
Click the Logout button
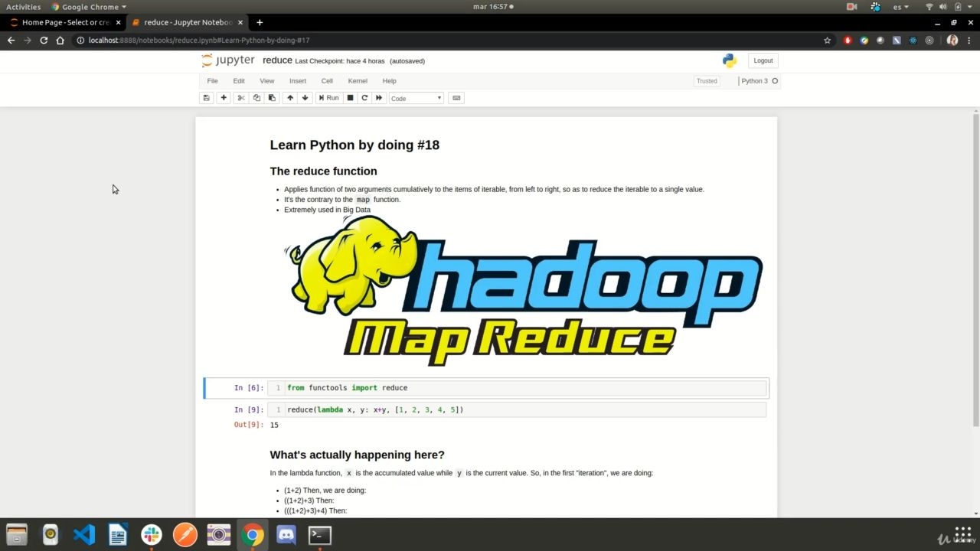coord(763,60)
